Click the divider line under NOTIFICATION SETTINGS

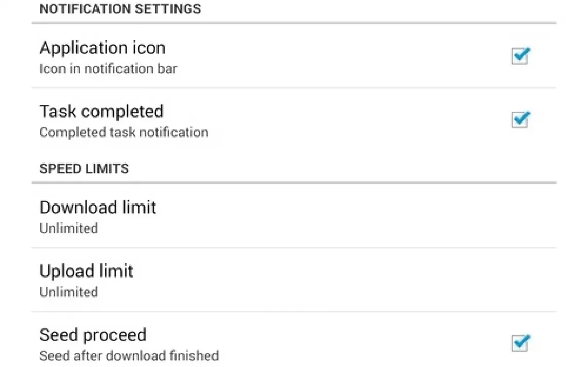click(293, 23)
